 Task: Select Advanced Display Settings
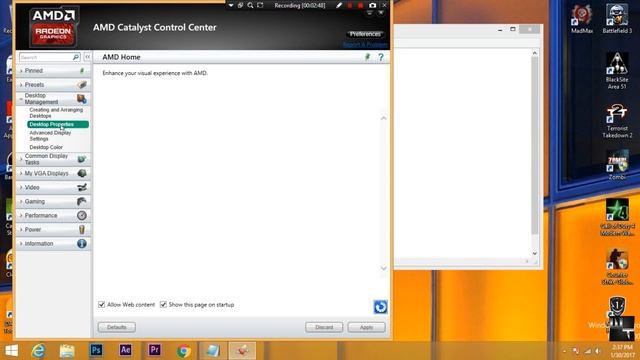coord(50,136)
